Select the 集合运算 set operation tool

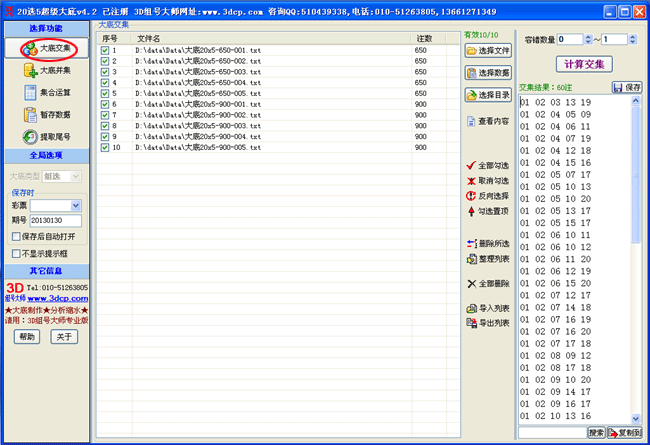[48, 93]
